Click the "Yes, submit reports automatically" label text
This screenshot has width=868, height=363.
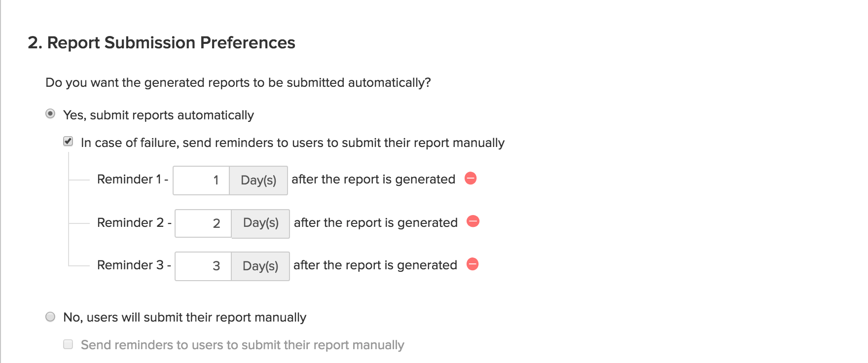click(158, 115)
